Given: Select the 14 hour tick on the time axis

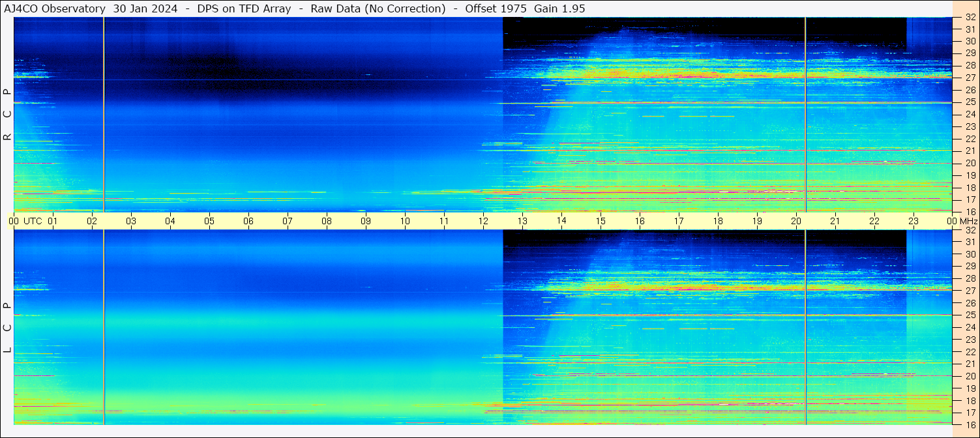Looking at the screenshot, I should 561,221.
